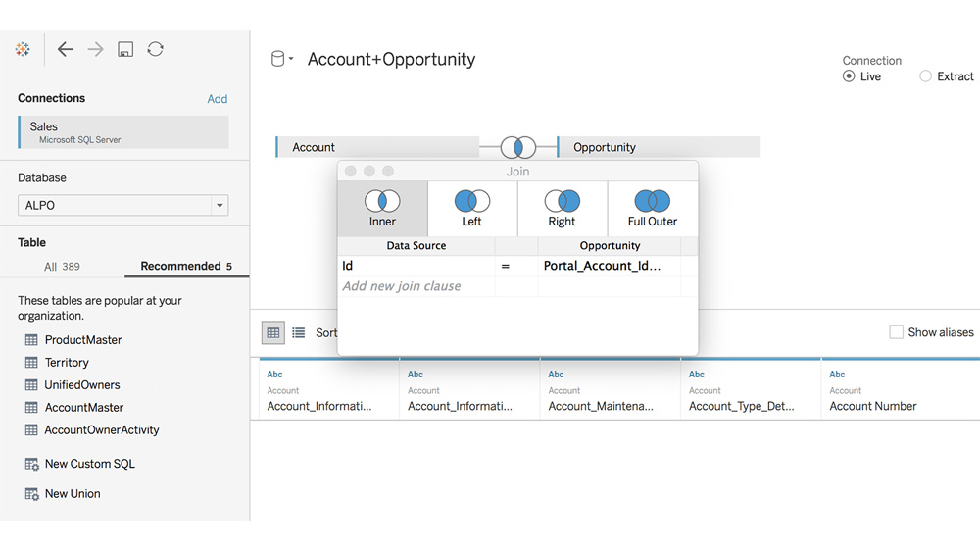980x551 pixels.
Task: Enable the Show aliases checkbox
Action: [896, 332]
